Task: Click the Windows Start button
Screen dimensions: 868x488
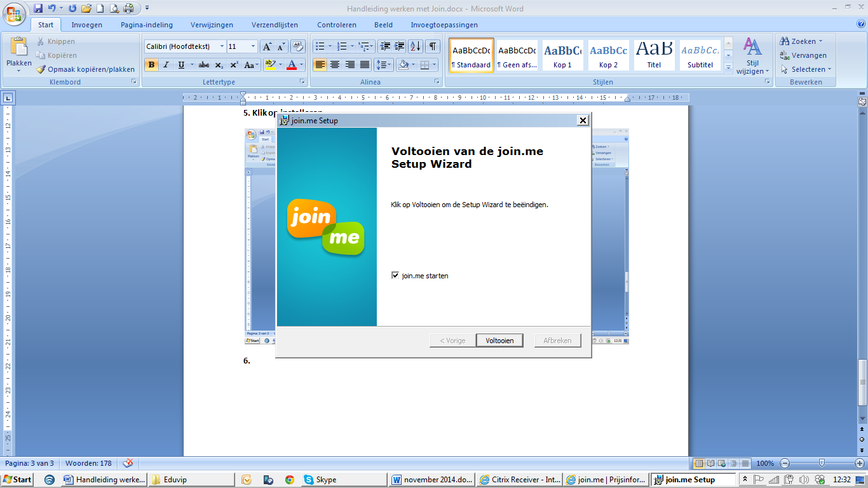Action: [x=17, y=480]
